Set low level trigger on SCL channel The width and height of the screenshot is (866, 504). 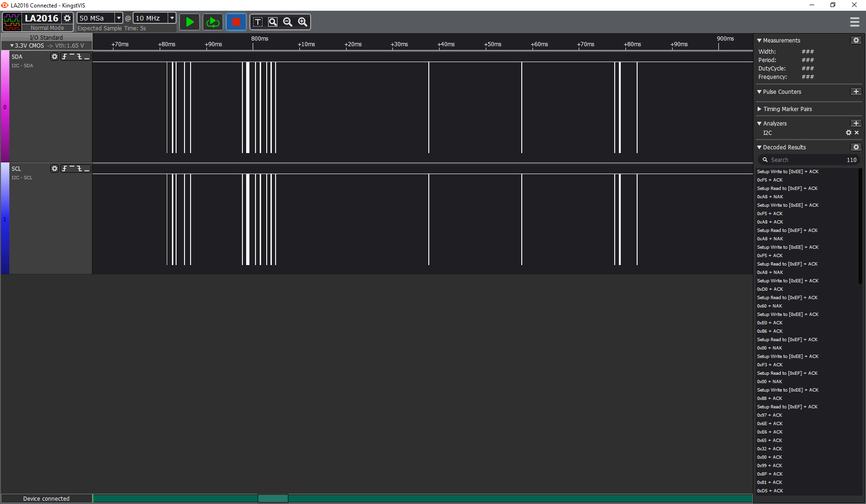tap(87, 168)
